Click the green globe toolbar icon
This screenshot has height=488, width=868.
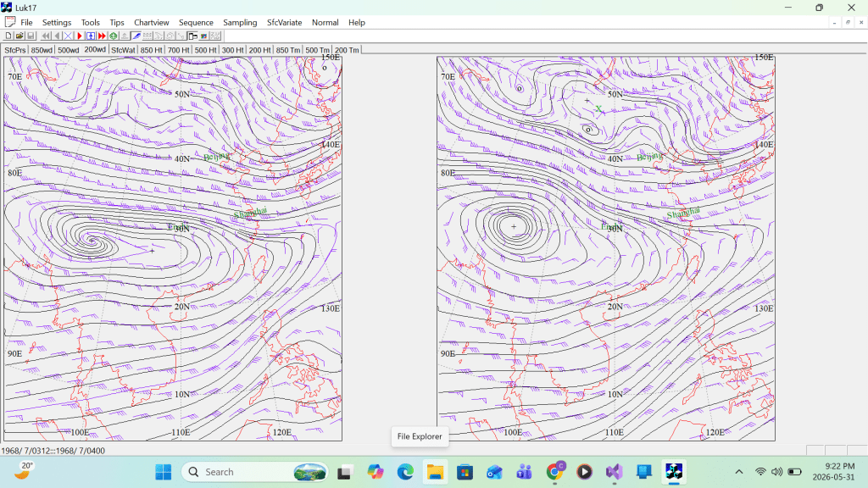114,36
